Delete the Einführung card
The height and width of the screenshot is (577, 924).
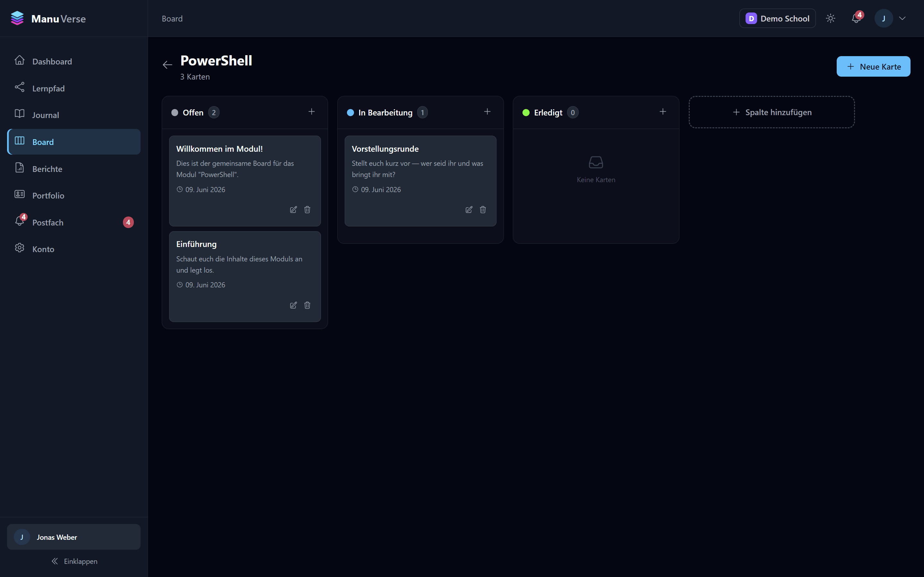[307, 305]
